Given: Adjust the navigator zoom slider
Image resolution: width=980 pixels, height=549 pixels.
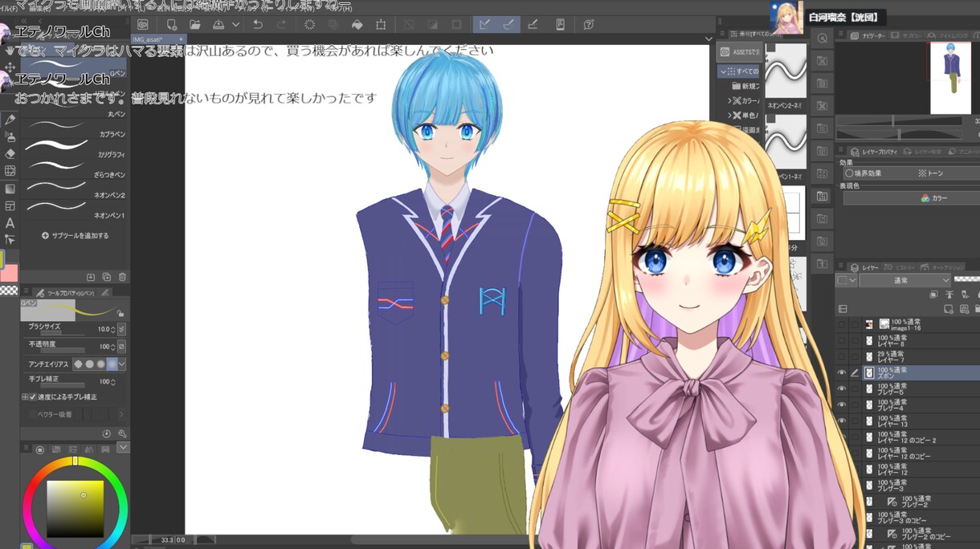Looking at the screenshot, I should point(899,121).
